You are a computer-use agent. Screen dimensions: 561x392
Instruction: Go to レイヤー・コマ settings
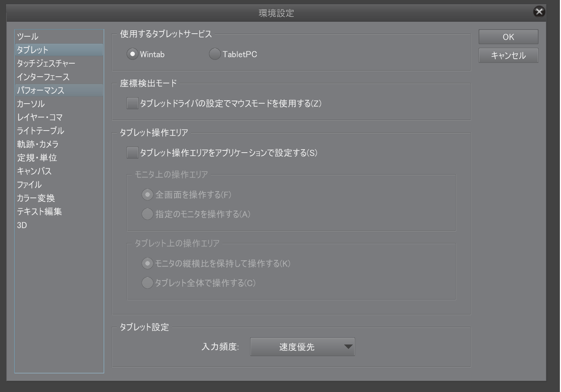(x=59, y=117)
